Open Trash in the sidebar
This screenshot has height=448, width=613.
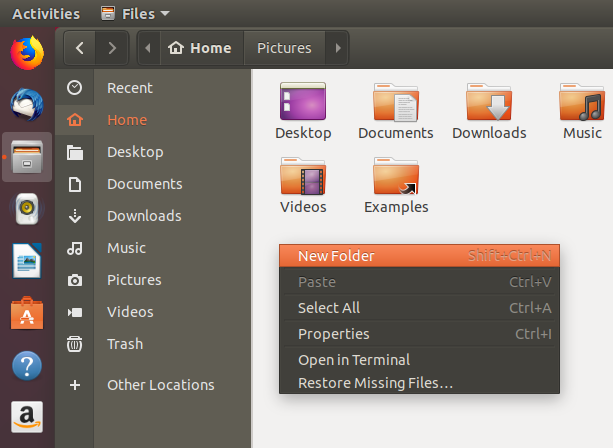click(x=125, y=344)
